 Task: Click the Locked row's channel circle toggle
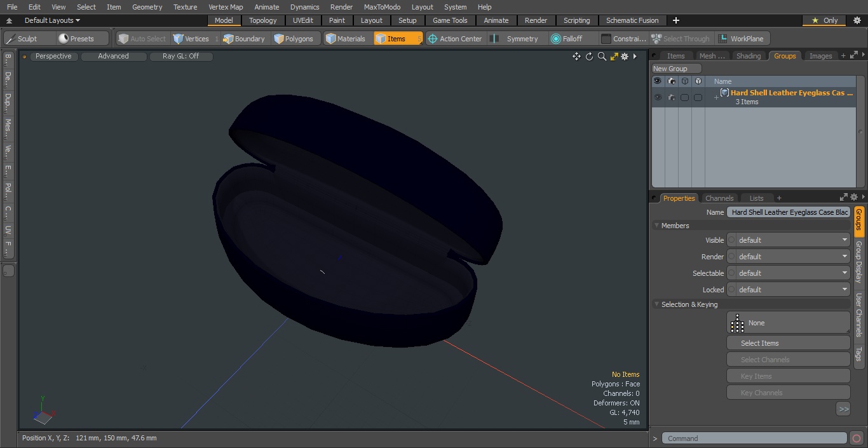[x=731, y=290]
